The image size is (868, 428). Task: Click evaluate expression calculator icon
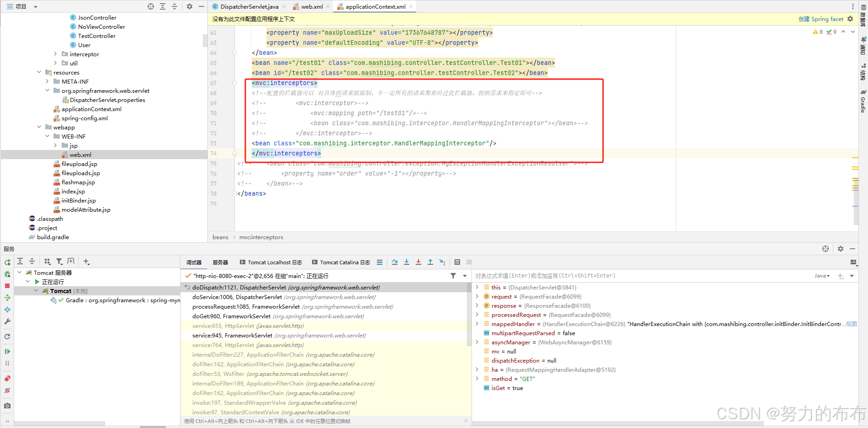coord(457,262)
